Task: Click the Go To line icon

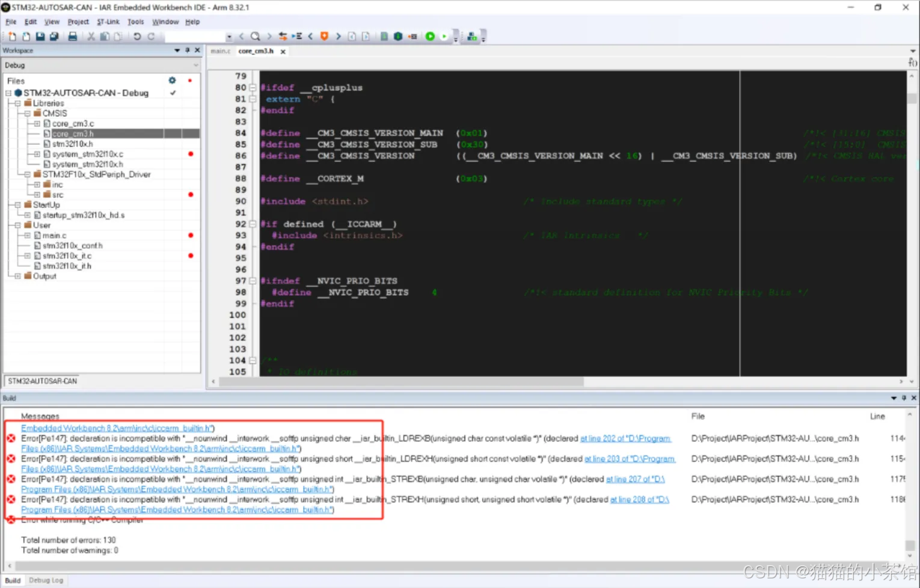Action: click(x=297, y=37)
